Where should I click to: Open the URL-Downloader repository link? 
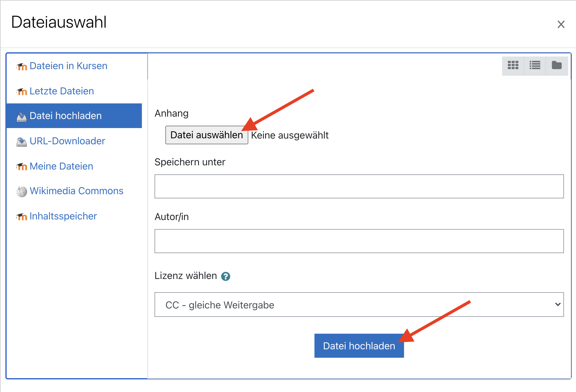click(x=67, y=141)
